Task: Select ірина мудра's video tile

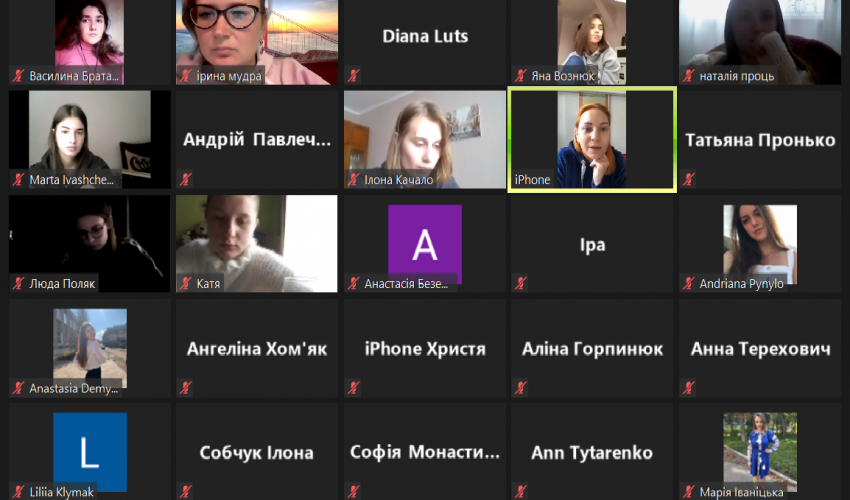Action: pos(256,42)
